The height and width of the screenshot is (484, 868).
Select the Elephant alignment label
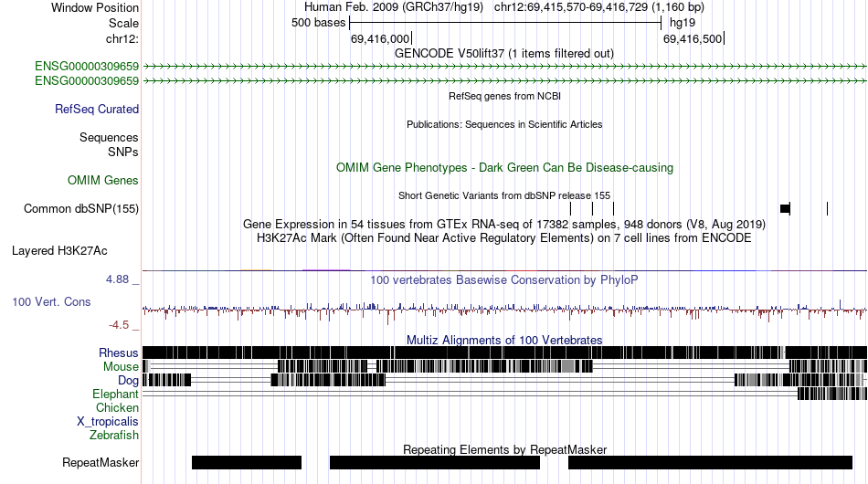(115, 394)
